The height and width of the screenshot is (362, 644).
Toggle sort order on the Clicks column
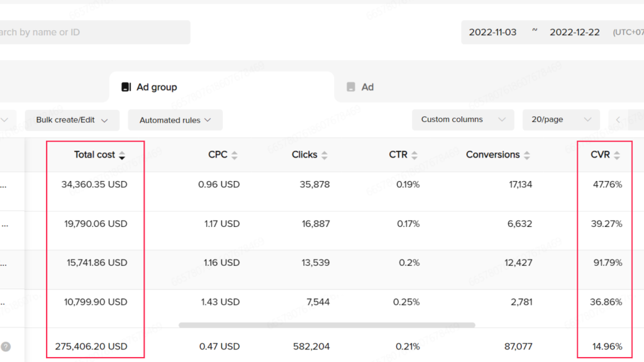[325, 155]
